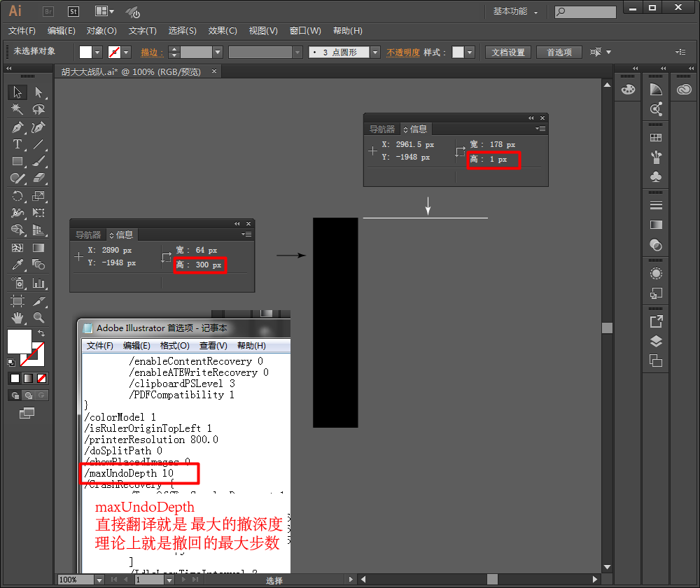Switch to Color fill mode
The image size is (700, 588).
15,379
